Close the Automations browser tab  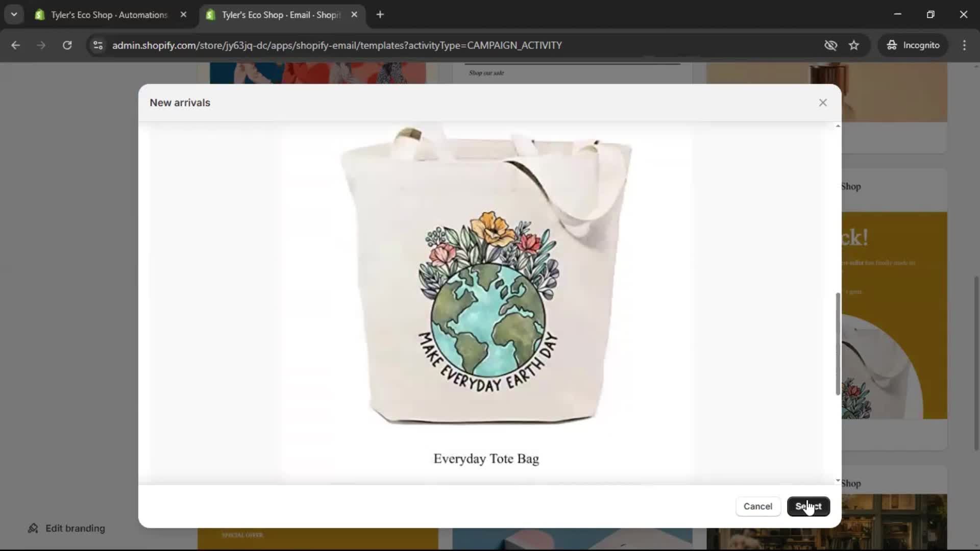184,14
